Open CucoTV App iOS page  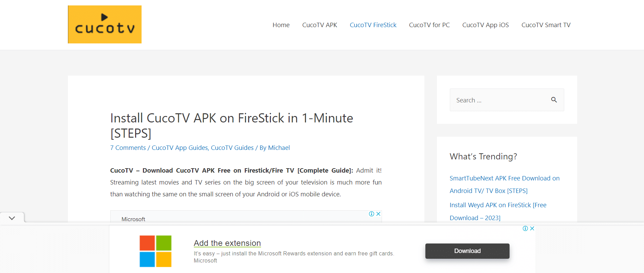click(x=485, y=25)
